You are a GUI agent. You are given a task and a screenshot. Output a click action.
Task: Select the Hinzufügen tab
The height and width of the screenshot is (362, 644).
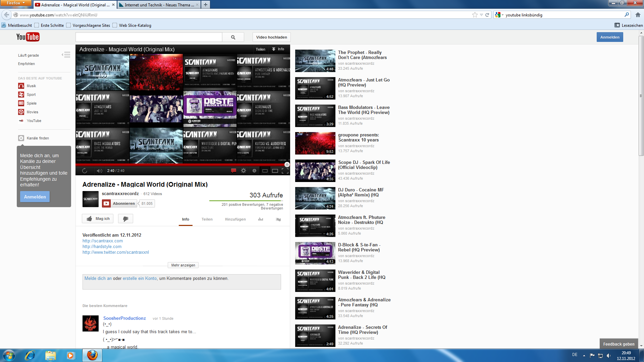[235, 219]
